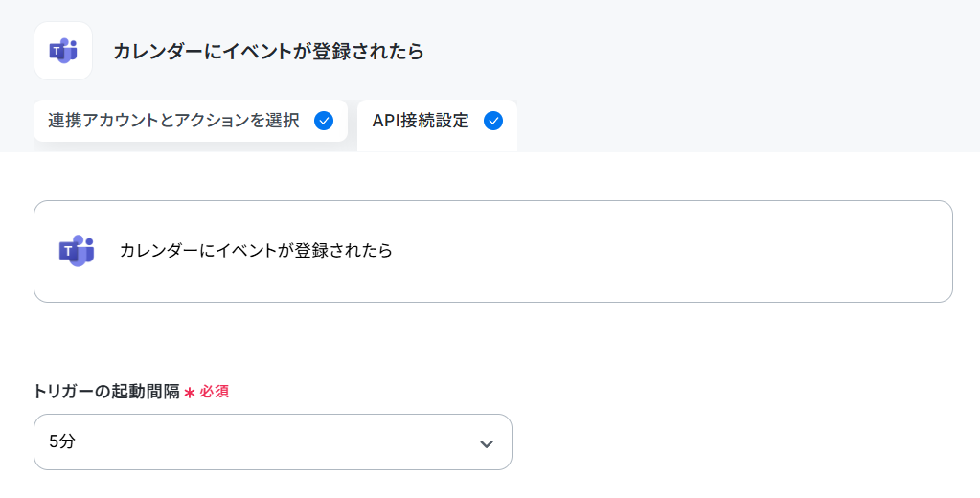Click the Microsoft Teams icon in the page header

point(63,51)
